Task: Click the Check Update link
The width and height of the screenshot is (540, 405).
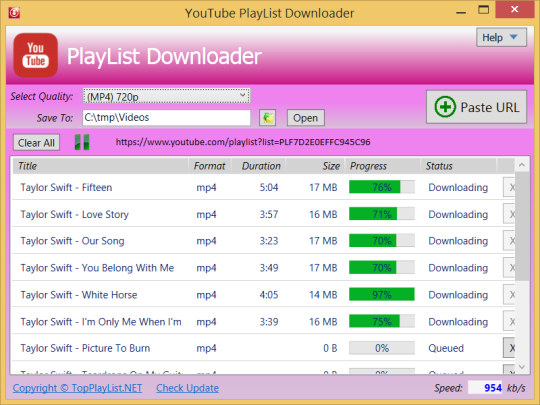Action: pyautogui.click(x=187, y=388)
